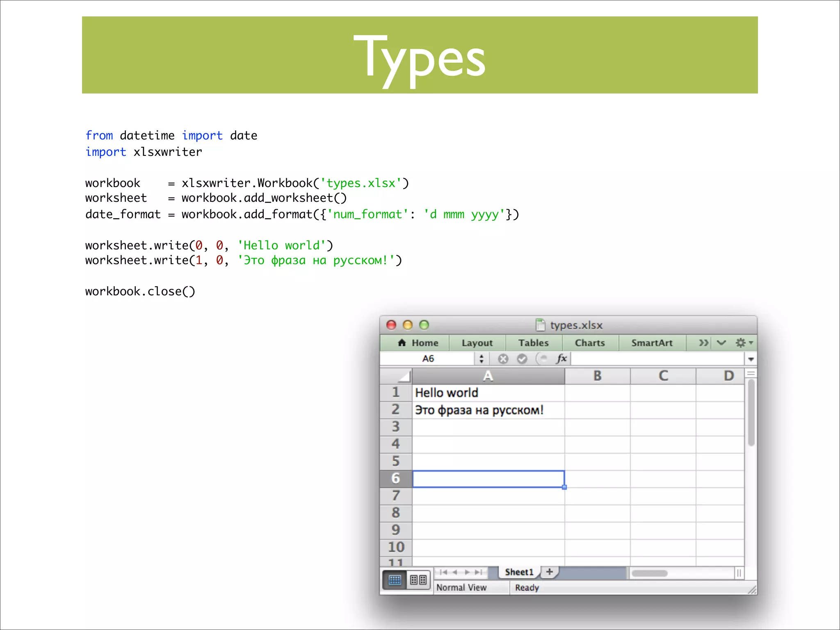The image size is (840, 630).
Task: Select row 1 header
Action: (x=396, y=393)
